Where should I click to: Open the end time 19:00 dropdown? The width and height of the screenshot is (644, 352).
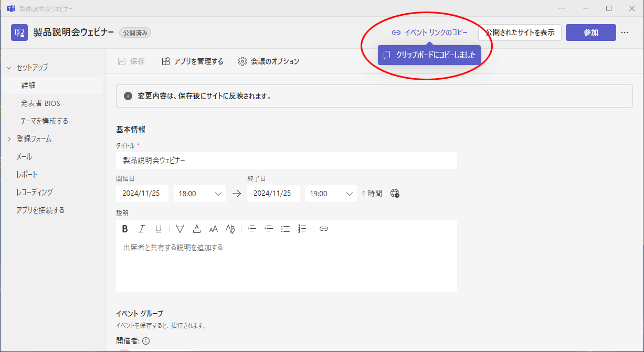coord(331,194)
